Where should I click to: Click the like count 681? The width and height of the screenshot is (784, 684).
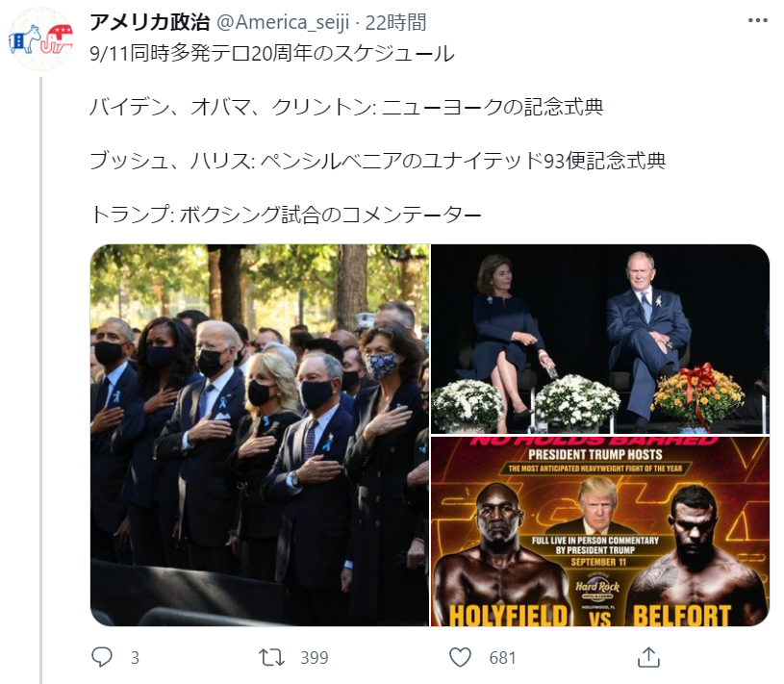pyautogui.click(x=502, y=657)
